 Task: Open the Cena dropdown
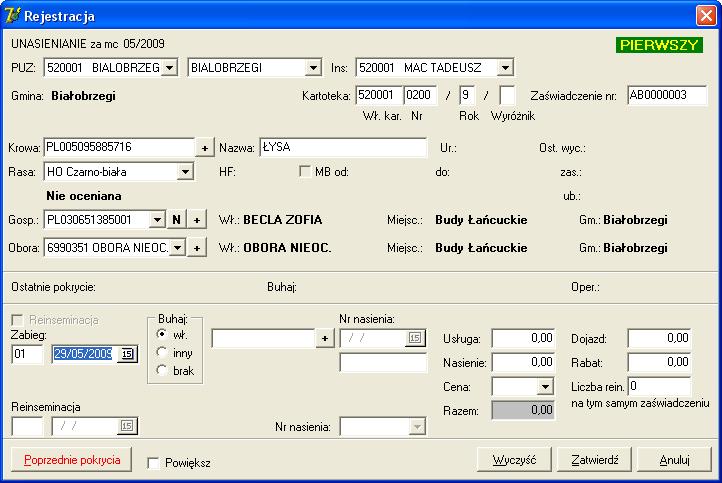pos(545,387)
